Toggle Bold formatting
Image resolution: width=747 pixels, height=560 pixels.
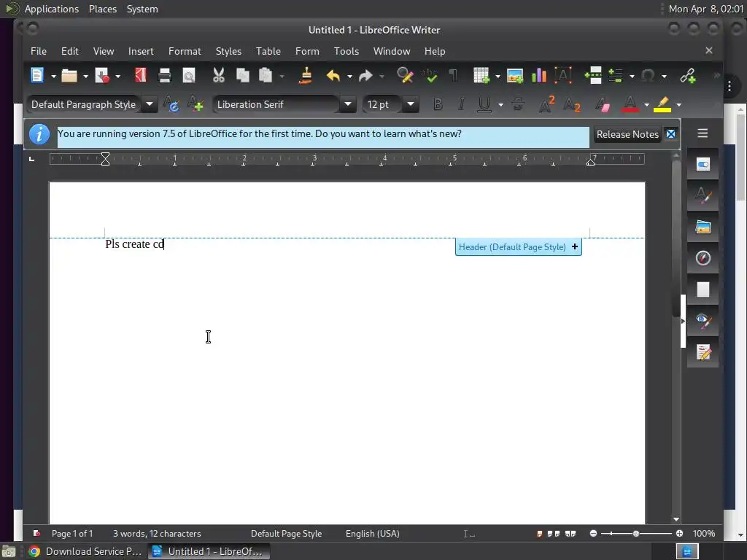(x=438, y=104)
